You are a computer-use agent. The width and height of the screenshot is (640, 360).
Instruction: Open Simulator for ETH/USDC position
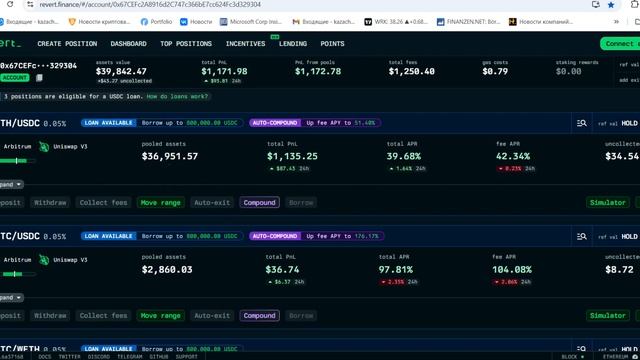click(608, 202)
